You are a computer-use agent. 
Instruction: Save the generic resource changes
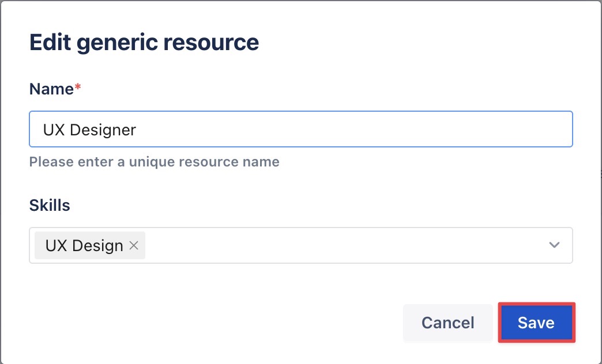[536, 323]
